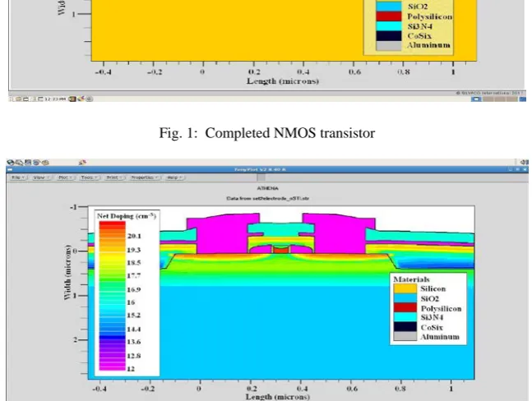Click the '19.3' value on doping scale
Screen dimensions: 532x401
[x=134, y=250]
